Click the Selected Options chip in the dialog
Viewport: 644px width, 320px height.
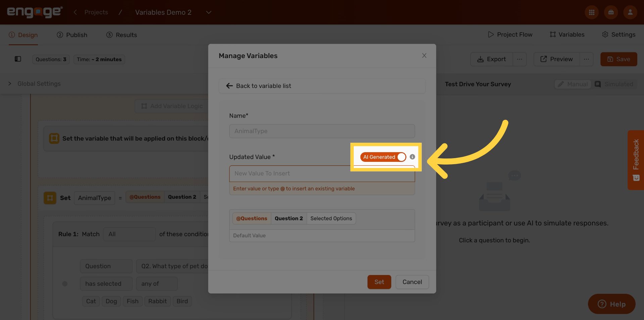tap(331, 218)
